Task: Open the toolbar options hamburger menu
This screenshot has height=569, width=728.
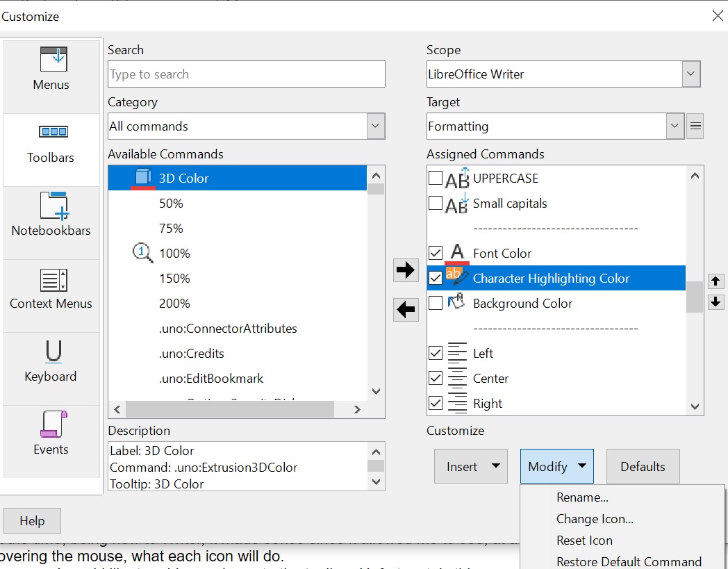Action: tap(695, 126)
